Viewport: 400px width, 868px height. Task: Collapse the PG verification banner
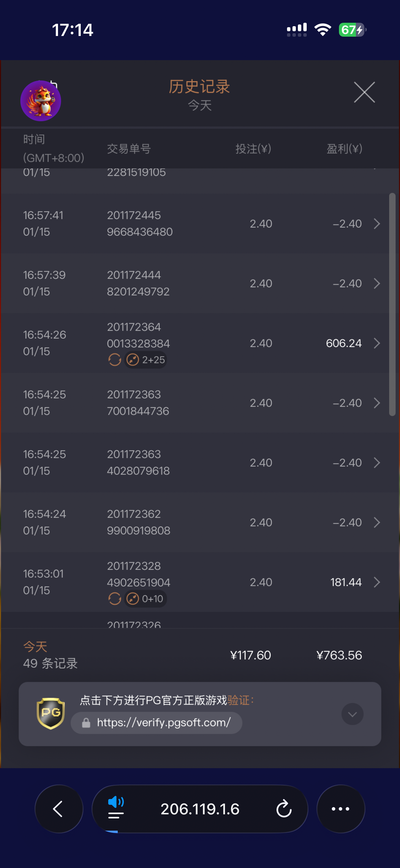pos(352,714)
